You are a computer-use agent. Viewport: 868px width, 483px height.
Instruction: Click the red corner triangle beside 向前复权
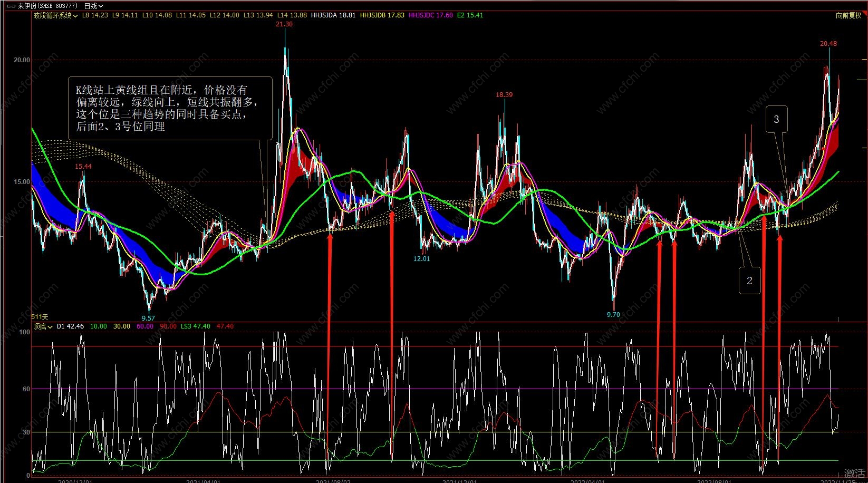tap(864, 13)
